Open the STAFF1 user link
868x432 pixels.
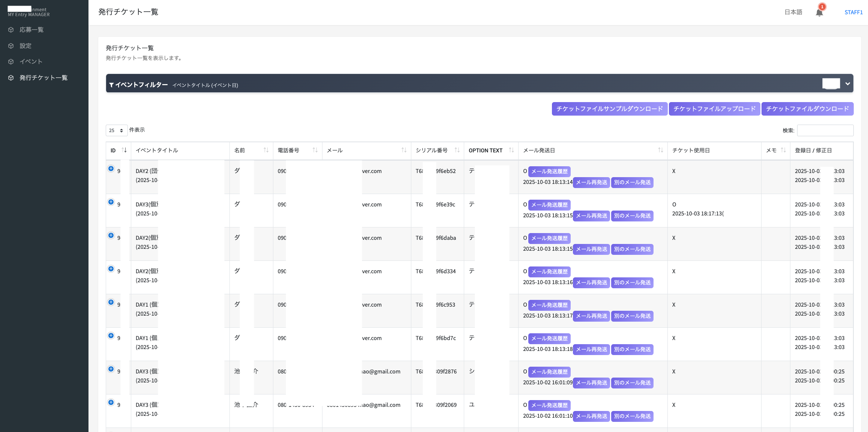[853, 12]
